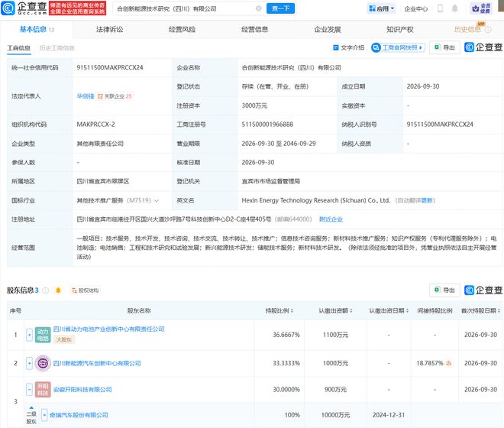Switch to the 知识产权 tab
This screenshot has height=428, width=504.
(400, 30)
